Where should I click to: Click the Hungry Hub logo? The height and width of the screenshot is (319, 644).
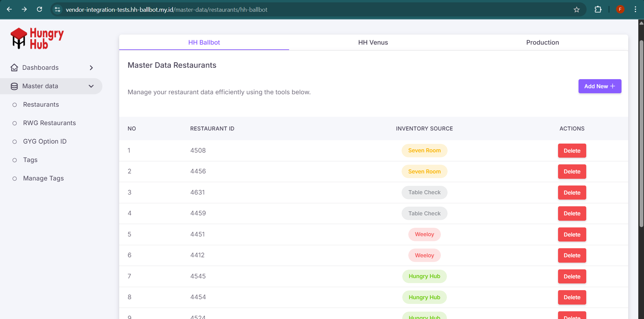37,39
